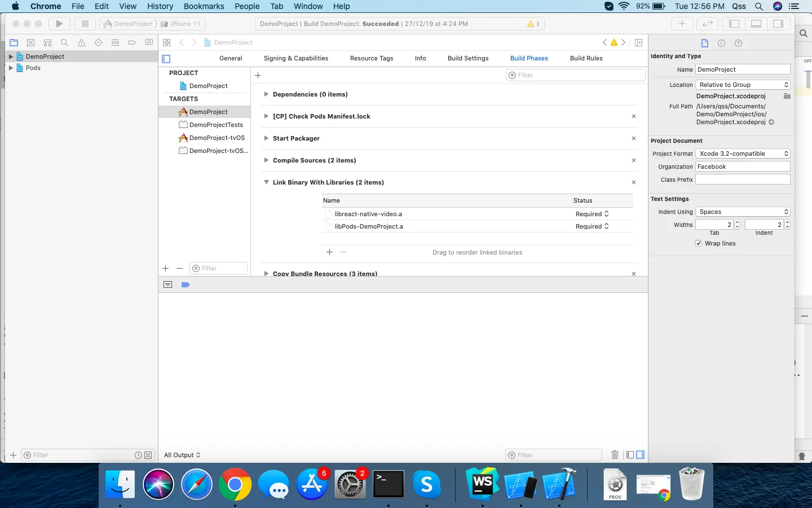Open the All Output console menu

[182, 455]
